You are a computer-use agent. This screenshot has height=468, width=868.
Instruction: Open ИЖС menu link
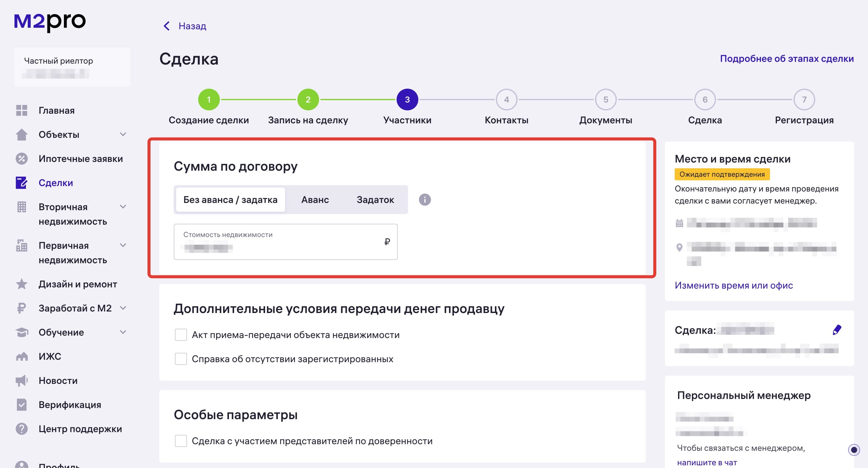50,356
